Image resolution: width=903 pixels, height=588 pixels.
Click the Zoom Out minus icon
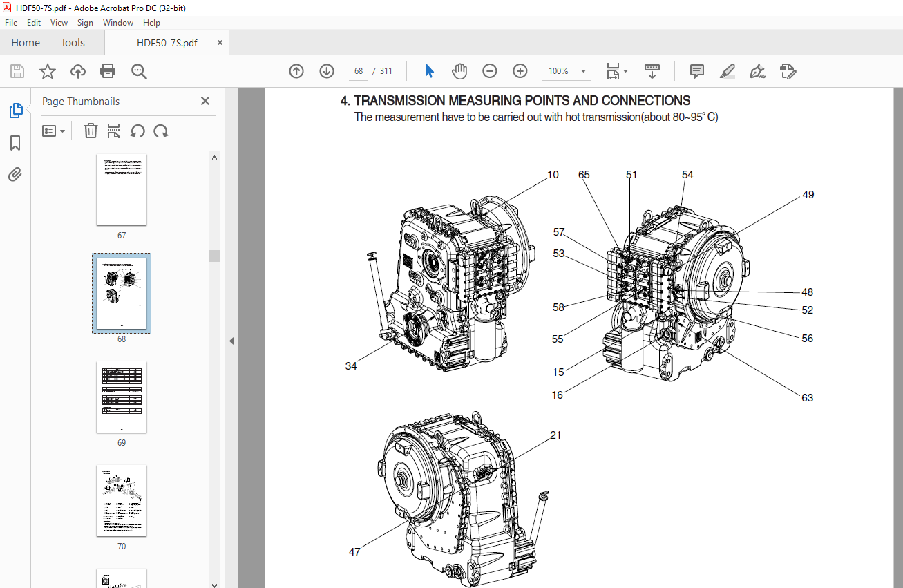tap(489, 71)
